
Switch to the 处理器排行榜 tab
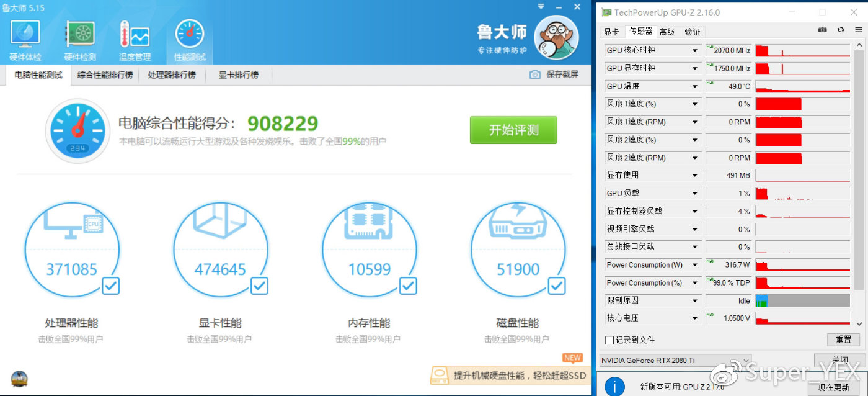point(172,75)
